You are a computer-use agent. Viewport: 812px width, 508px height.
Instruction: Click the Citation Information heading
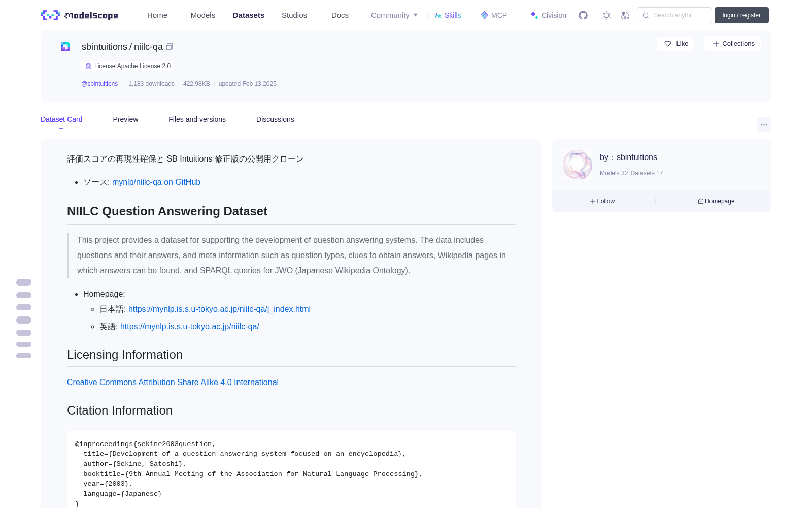pos(120,410)
